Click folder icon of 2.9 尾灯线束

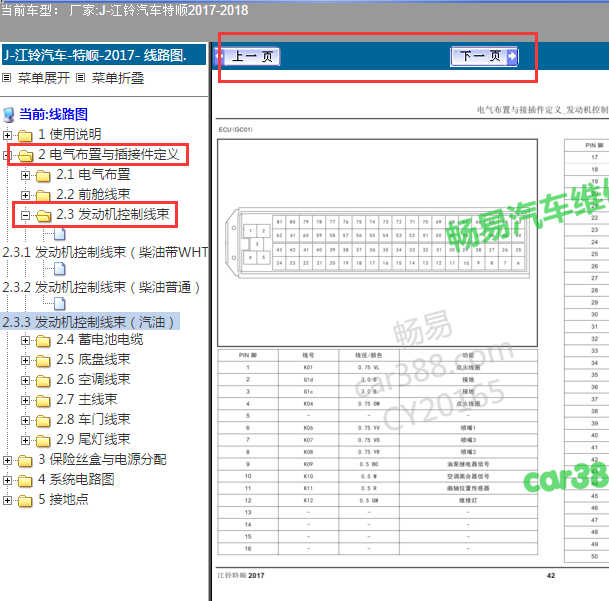point(43,441)
